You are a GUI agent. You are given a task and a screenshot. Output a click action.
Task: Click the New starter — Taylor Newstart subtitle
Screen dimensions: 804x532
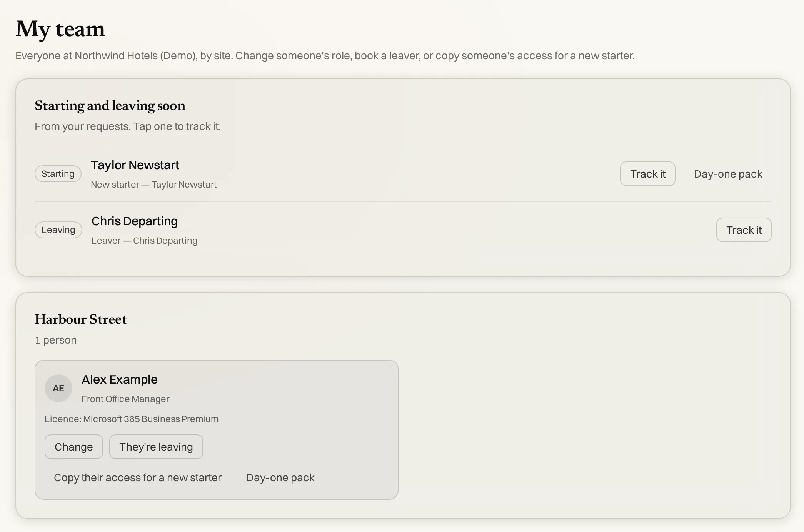[x=153, y=185]
